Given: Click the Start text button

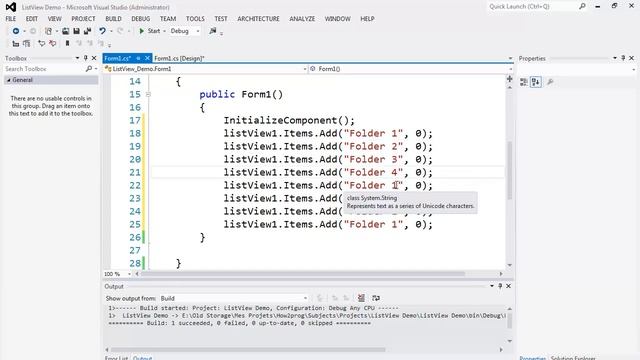Looking at the screenshot, I should (x=153, y=31).
